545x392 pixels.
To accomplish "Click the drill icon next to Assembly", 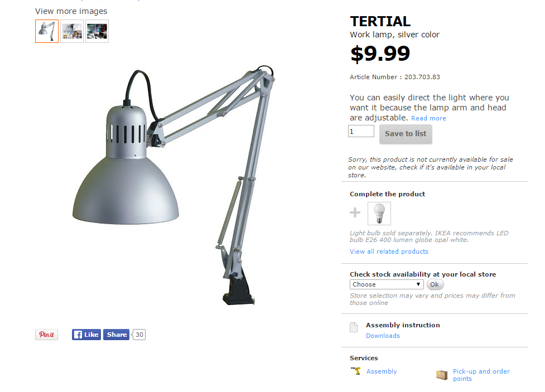I will (355, 371).
